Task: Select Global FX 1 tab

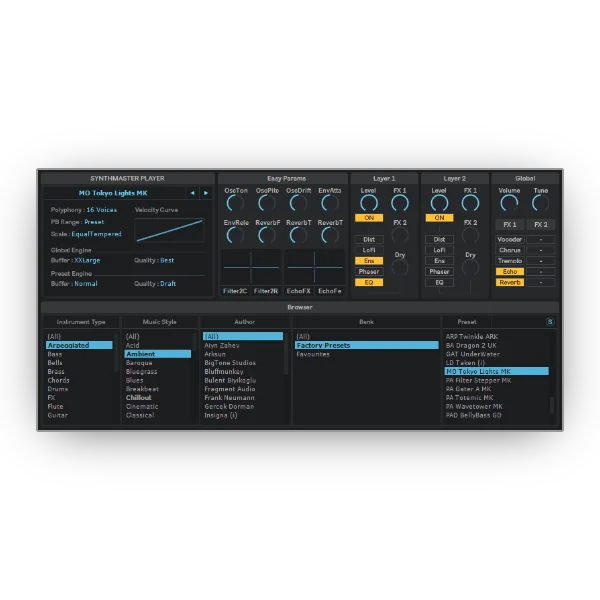Action: (x=510, y=225)
